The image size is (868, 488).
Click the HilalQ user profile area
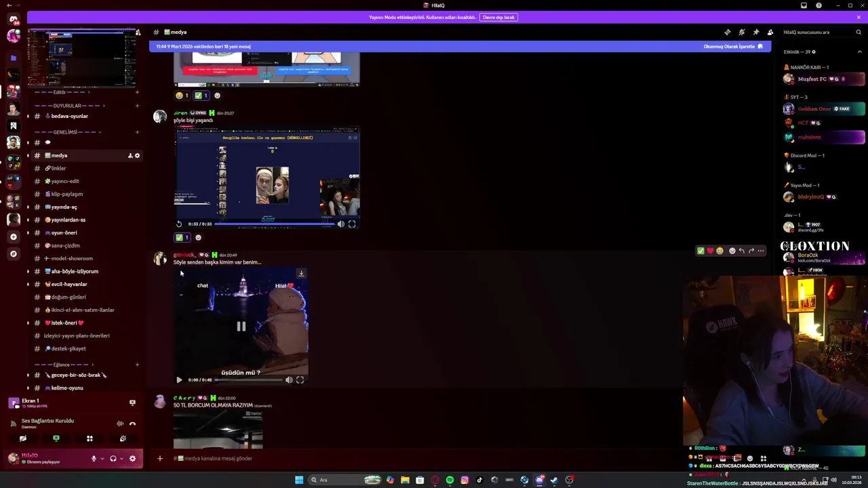[x=41, y=458]
